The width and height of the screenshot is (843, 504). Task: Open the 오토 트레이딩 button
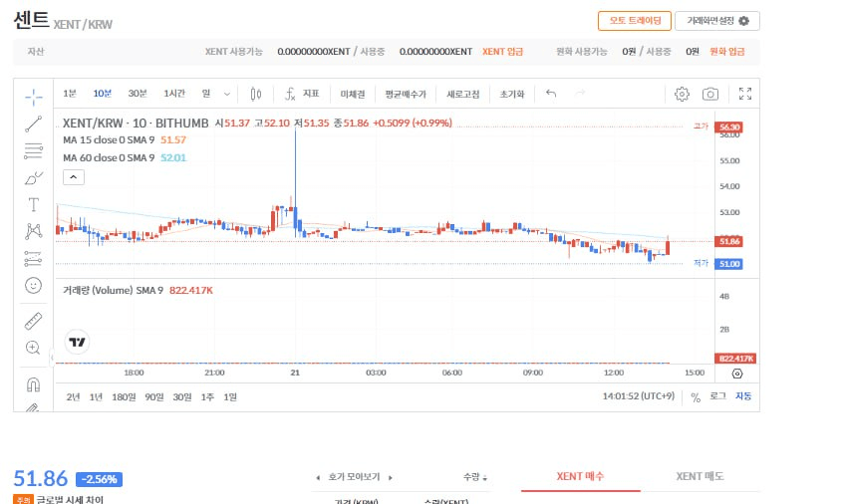point(635,21)
